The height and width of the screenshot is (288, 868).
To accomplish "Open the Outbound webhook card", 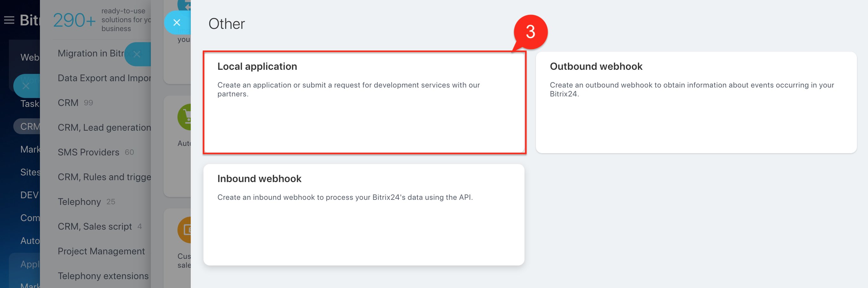I will 696,102.
